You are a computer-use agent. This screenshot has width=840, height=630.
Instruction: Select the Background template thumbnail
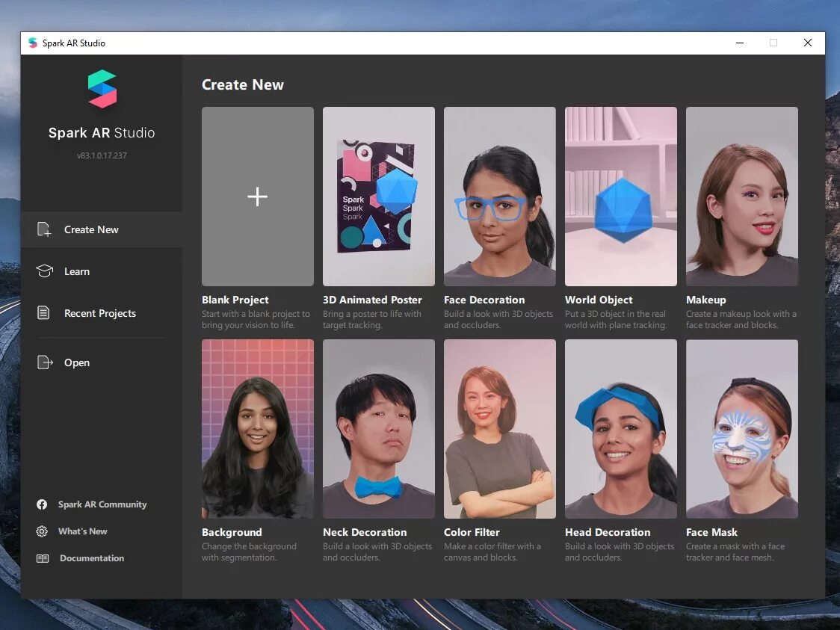coord(258,429)
